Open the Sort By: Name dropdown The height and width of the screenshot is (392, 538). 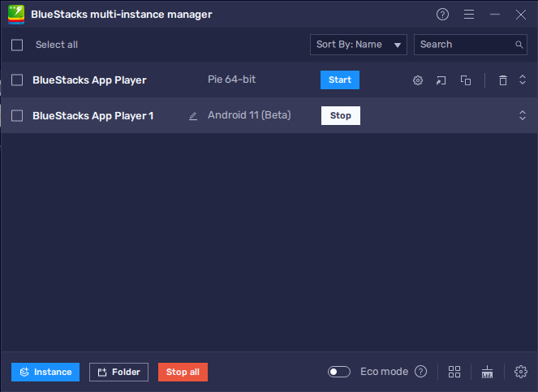358,45
